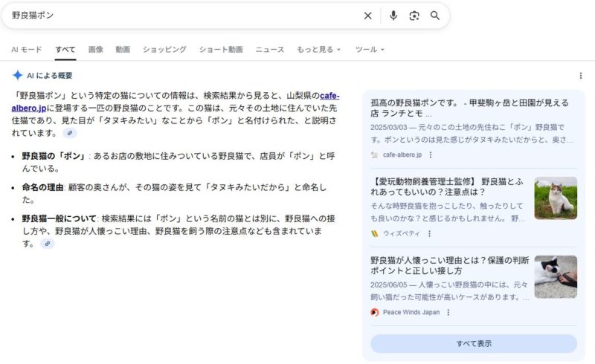The height and width of the screenshot is (364, 595).
Task: Open three-dot menu beside ウィズペティ source
Action: [x=429, y=233]
